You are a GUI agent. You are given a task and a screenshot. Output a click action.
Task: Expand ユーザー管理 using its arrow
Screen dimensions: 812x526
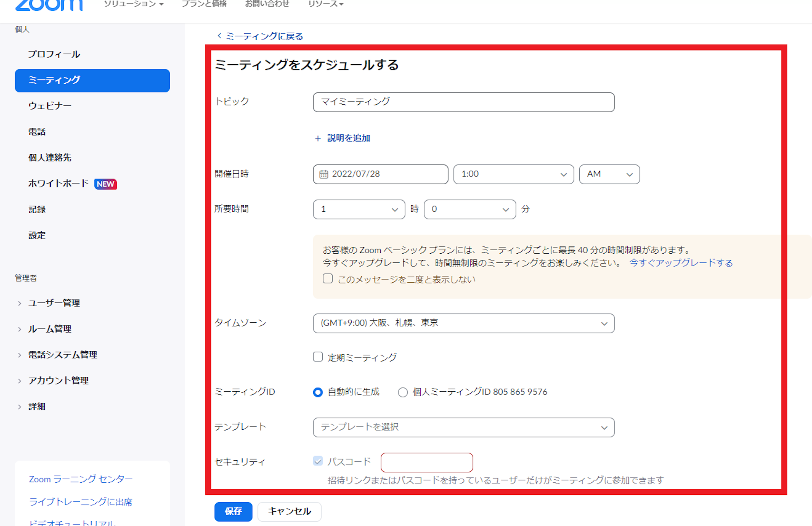click(x=19, y=303)
